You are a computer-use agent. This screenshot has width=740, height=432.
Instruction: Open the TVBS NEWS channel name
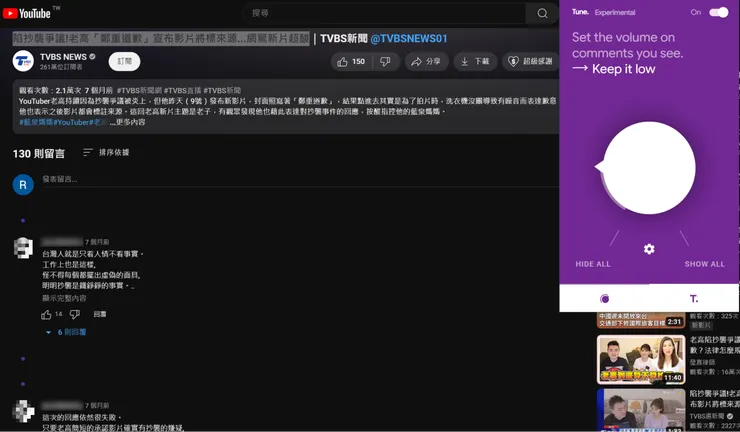(x=63, y=57)
